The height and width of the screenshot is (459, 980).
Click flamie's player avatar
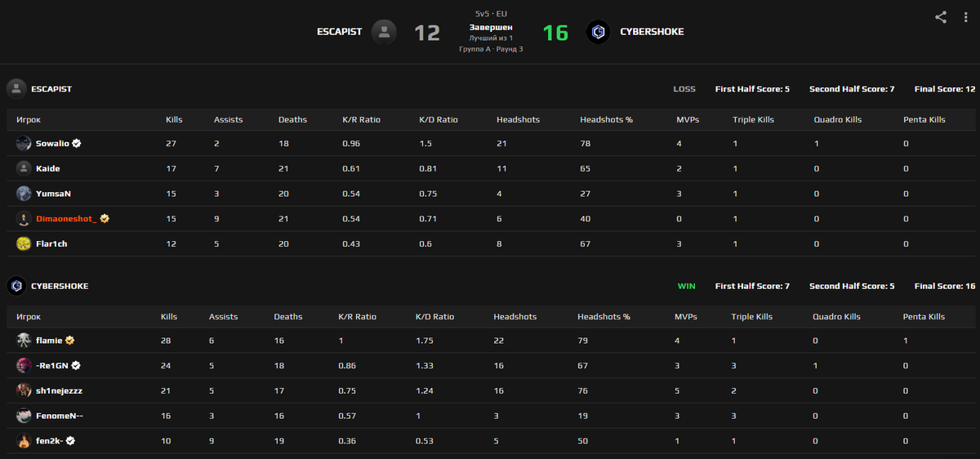pos(24,340)
